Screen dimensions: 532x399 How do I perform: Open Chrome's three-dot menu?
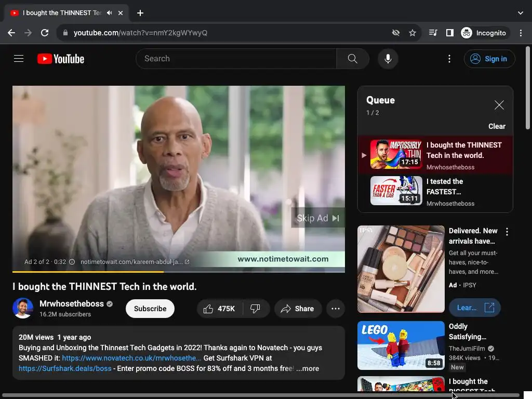[521, 33]
